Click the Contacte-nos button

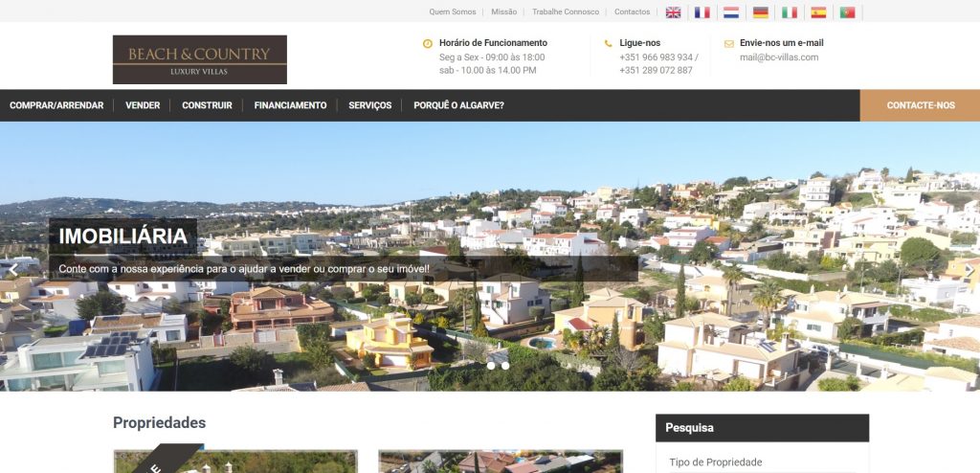920,105
